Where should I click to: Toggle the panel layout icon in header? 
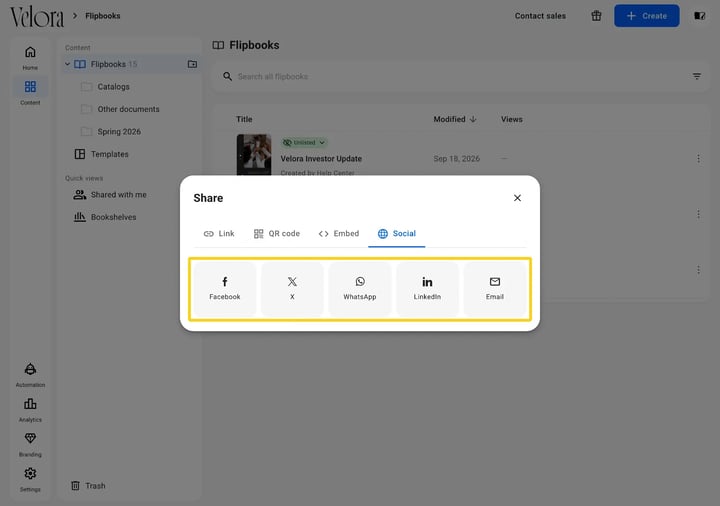click(699, 16)
